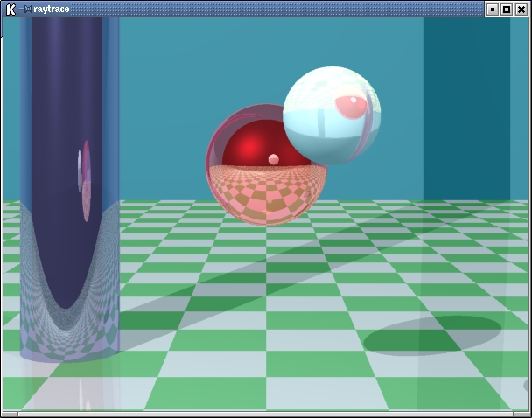
Task: Open the K window menu icon
Action: tap(10, 9)
